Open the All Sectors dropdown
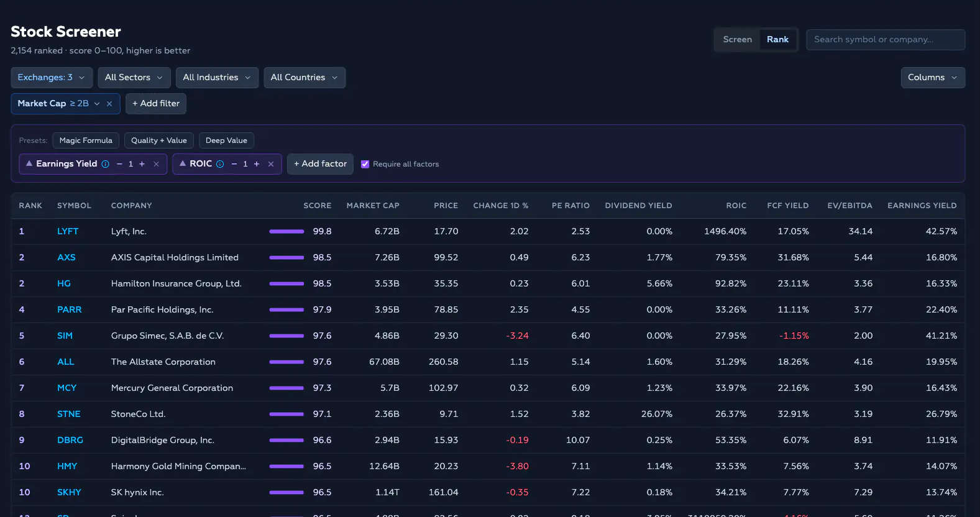The height and width of the screenshot is (517, 980). click(x=134, y=78)
